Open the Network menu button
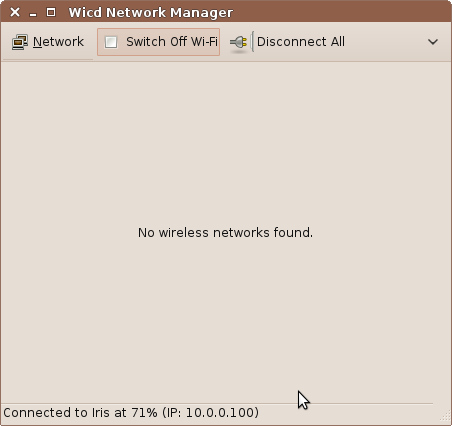The image size is (452, 426). tap(48, 42)
